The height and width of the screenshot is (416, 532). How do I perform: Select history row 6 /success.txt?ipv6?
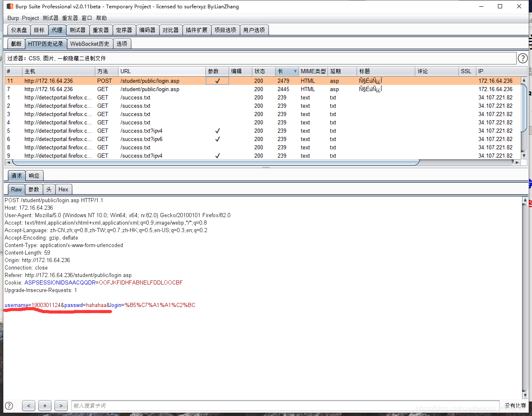[263, 139]
